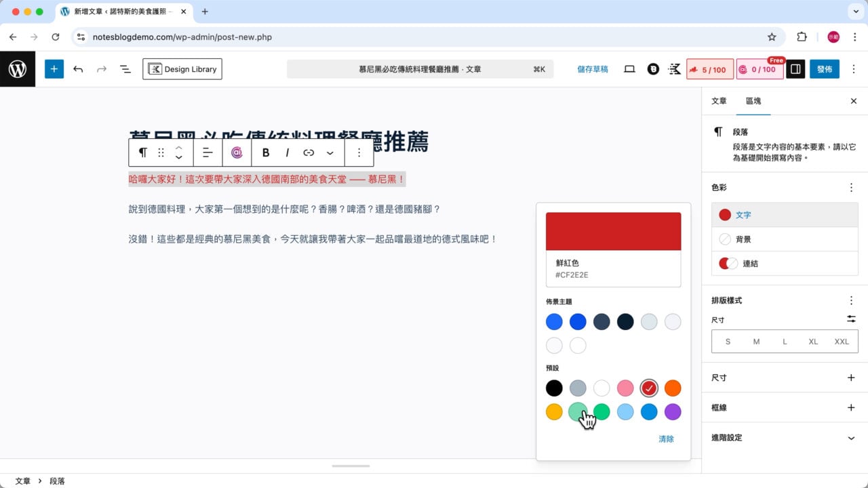Toggle bold formatting in the block toolbar
Screen dimensions: 868x488
pyautogui.click(x=265, y=152)
